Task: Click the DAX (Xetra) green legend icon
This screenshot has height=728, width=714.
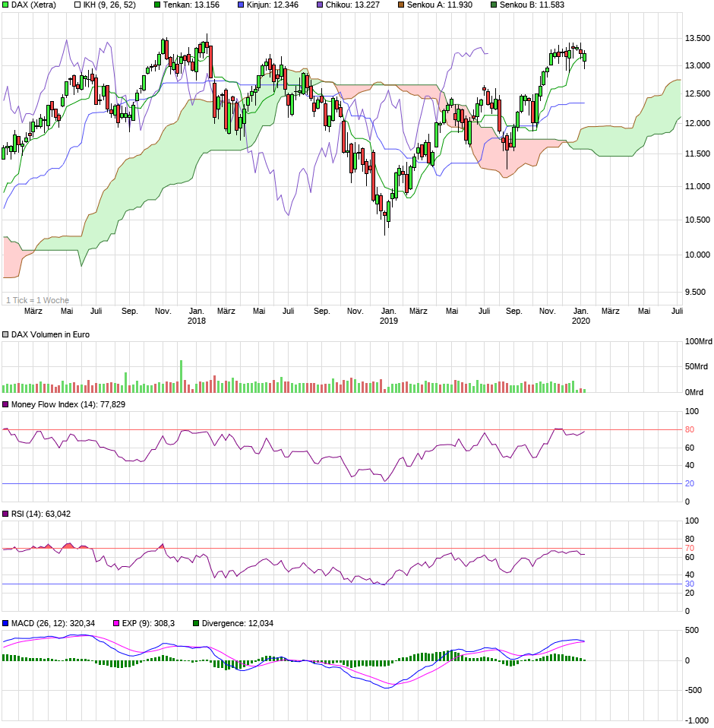Action: 6,6
